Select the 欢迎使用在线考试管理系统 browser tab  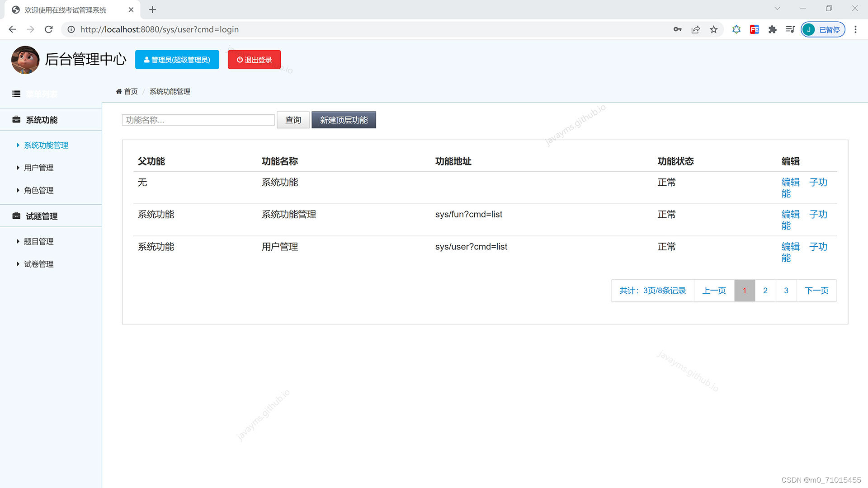point(66,9)
